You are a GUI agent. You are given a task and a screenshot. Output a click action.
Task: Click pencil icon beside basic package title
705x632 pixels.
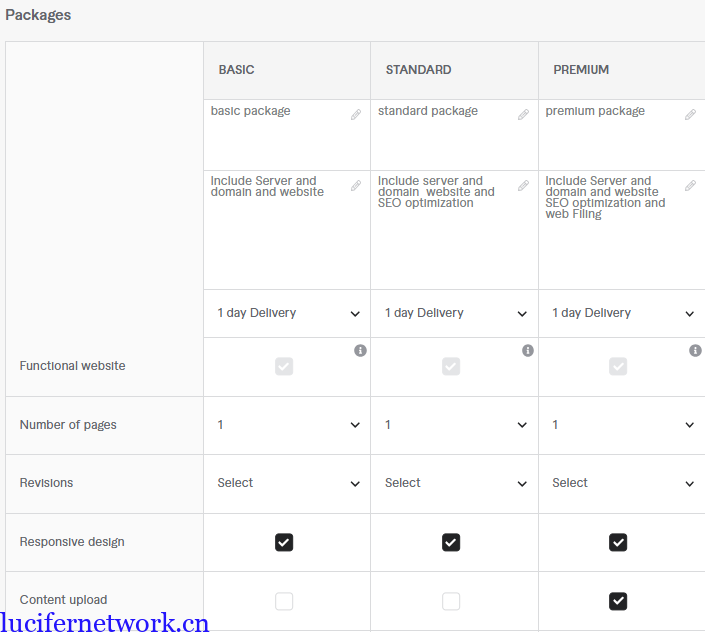(x=356, y=115)
